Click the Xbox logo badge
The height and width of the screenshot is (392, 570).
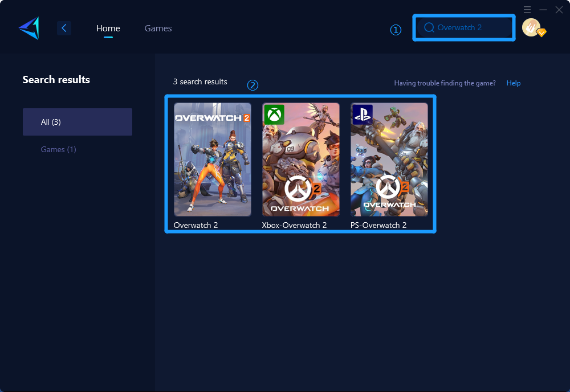click(274, 115)
